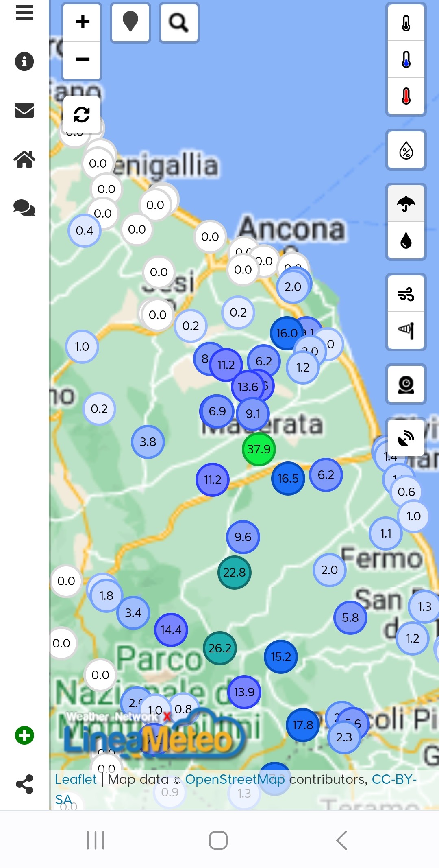Show maximum temperature layer (red thermometer)

pos(406,96)
